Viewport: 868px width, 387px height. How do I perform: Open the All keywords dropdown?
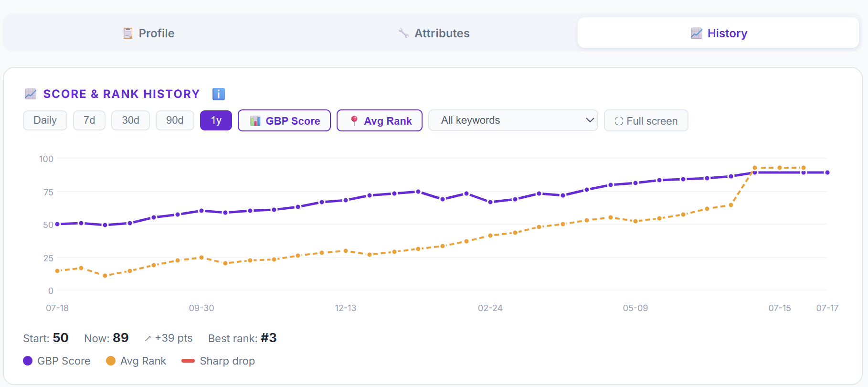pos(513,120)
